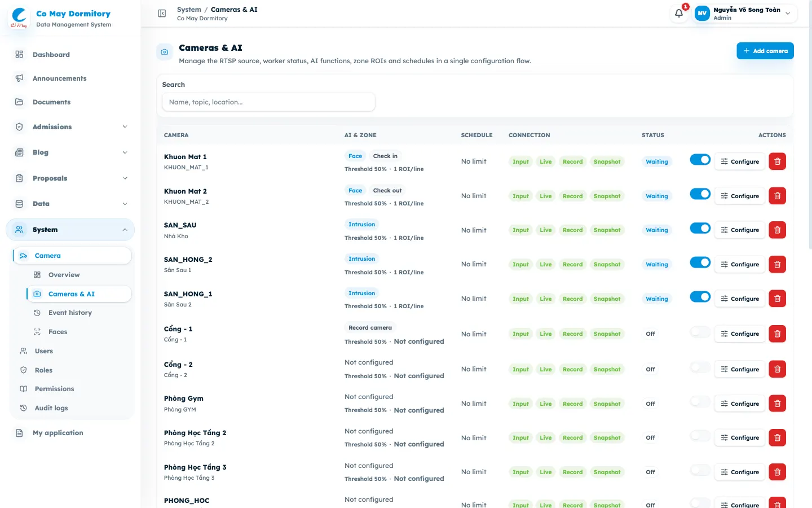Collapse sidebar using the panel toggle icon
Image resolution: width=812 pixels, height=508 pixels.
click(162, 14)
